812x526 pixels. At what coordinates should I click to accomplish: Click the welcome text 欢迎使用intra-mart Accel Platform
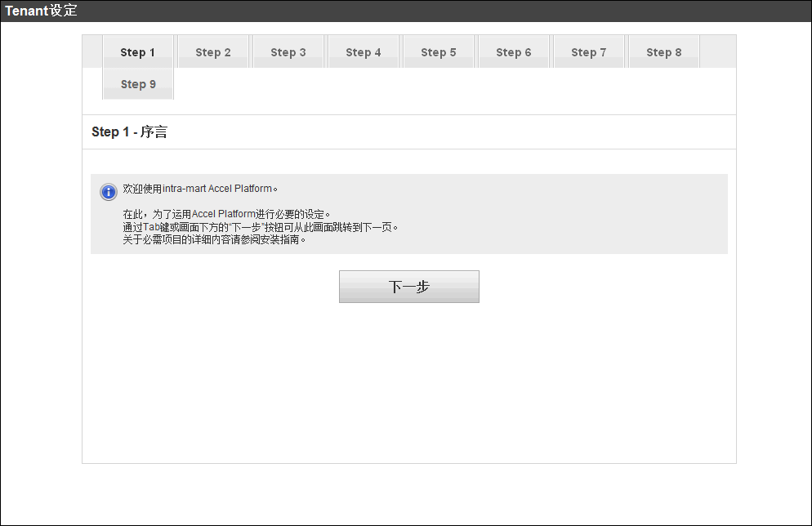pyautogui.click(x=200, y=189)
